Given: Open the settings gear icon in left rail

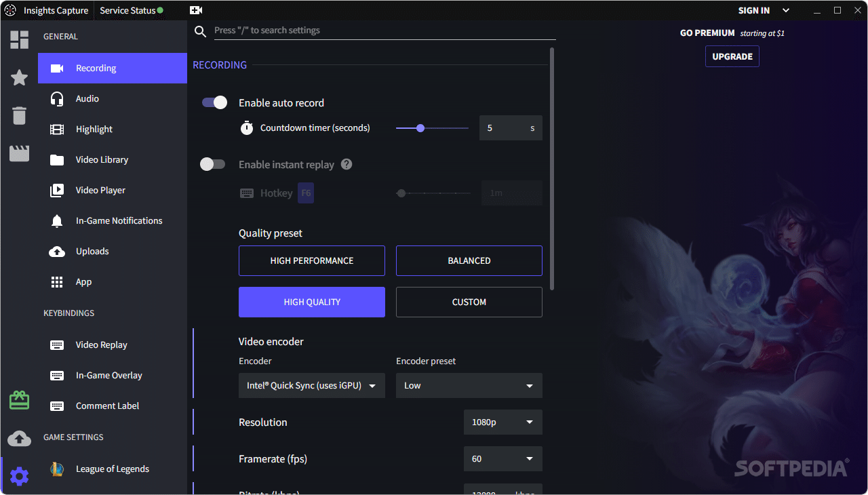Looking at the screenshot, I should pyautogui.click(x=19, y=476).
